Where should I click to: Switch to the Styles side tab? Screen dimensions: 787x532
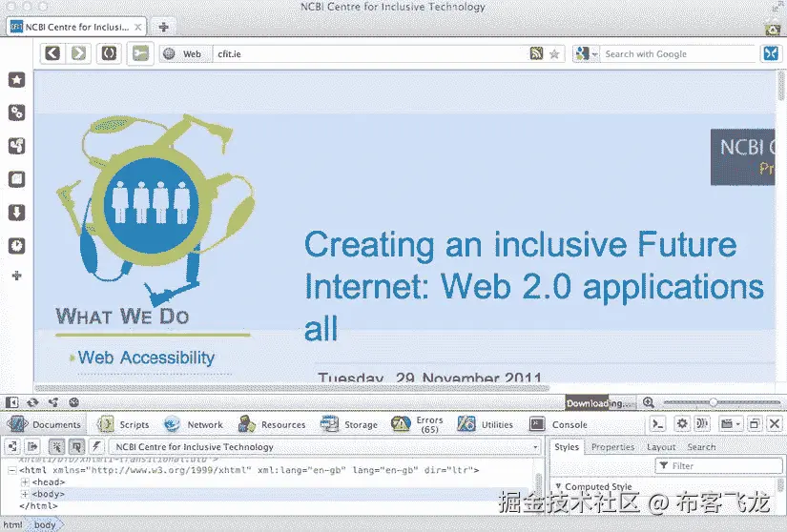[x=567, y=447]
